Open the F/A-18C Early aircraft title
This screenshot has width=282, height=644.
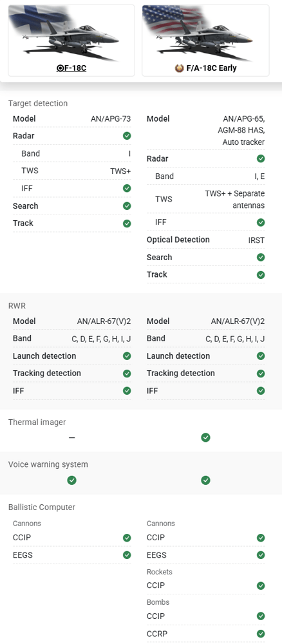(x=211, y=68)
